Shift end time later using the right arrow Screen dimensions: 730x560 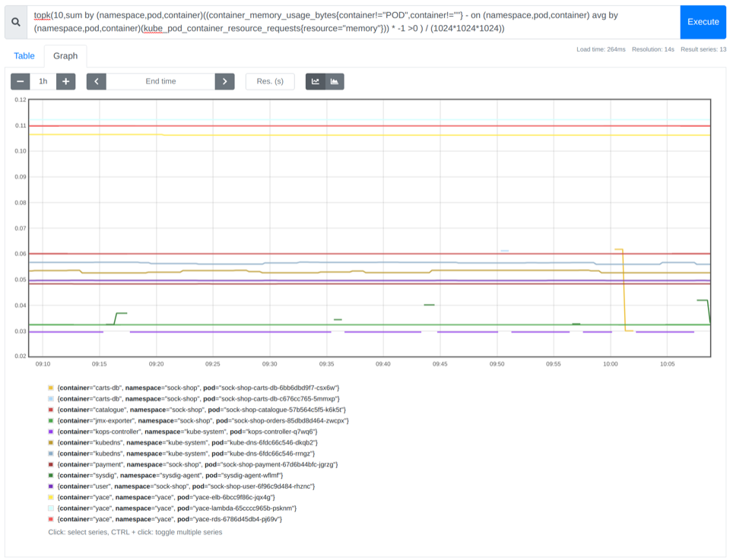tap(224, 81)
